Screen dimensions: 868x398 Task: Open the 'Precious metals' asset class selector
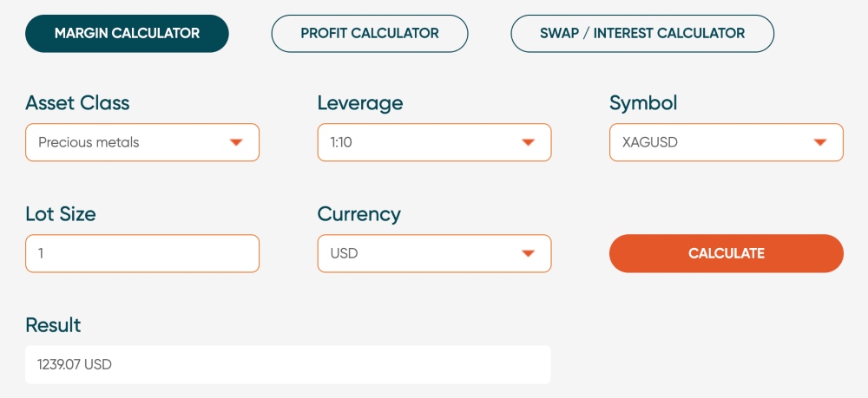click(x=130, y=142)
